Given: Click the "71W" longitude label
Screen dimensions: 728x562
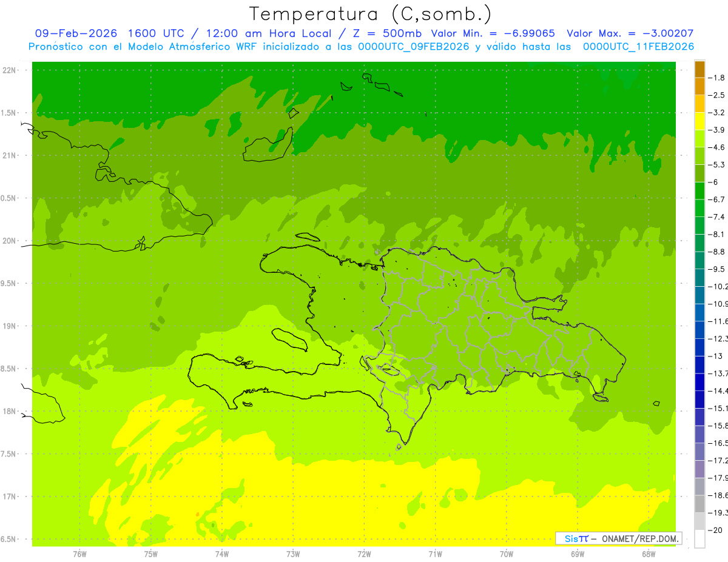Looking at the screenshot, I should coord(435,554).
